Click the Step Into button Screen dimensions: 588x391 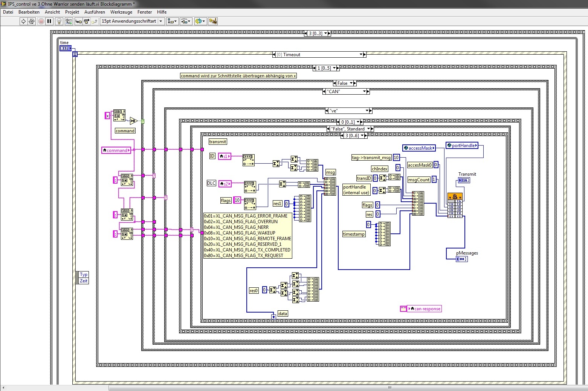78,21
